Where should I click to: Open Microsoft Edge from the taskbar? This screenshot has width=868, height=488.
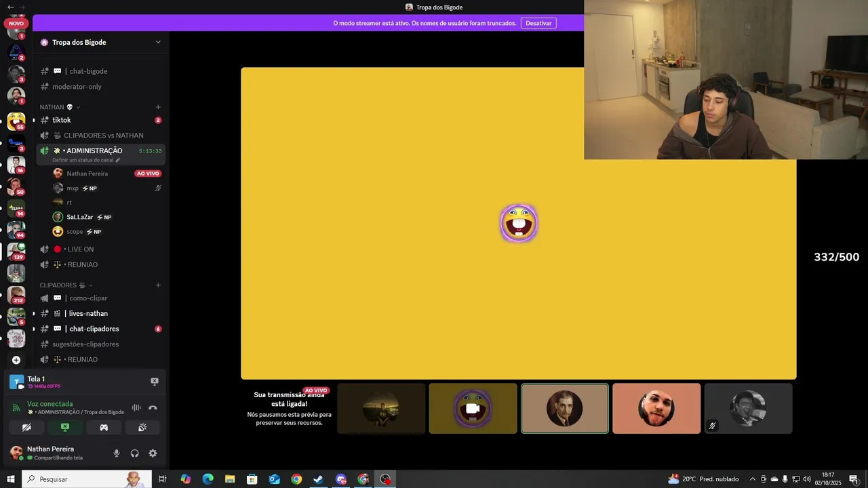coord(208,479)
